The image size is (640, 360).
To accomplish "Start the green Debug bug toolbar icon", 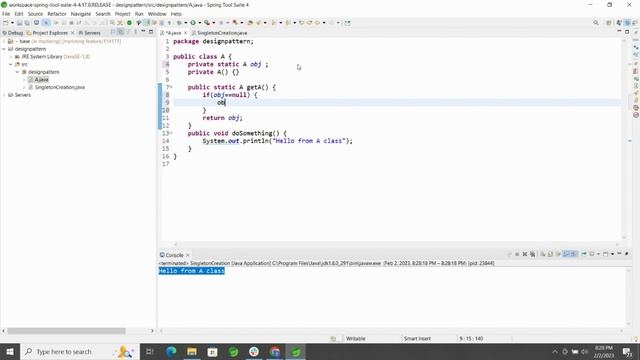I will [179, 23].
